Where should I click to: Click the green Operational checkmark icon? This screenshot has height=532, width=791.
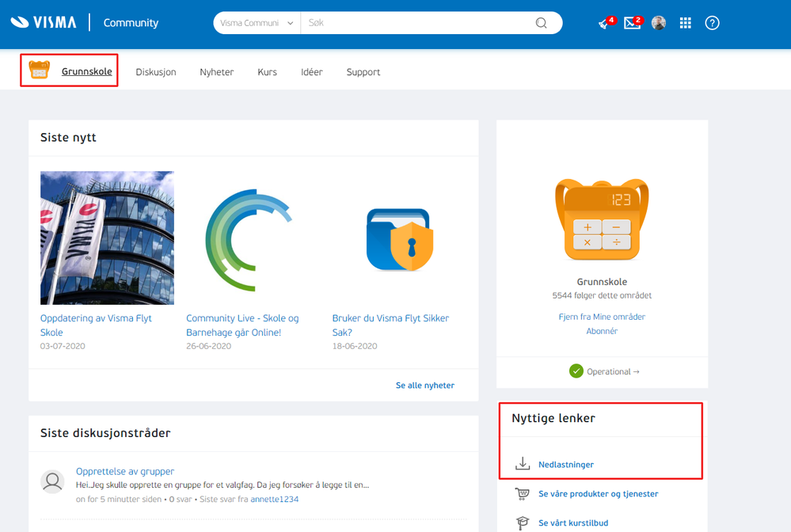pyautogui.click(x=576, y=371)
